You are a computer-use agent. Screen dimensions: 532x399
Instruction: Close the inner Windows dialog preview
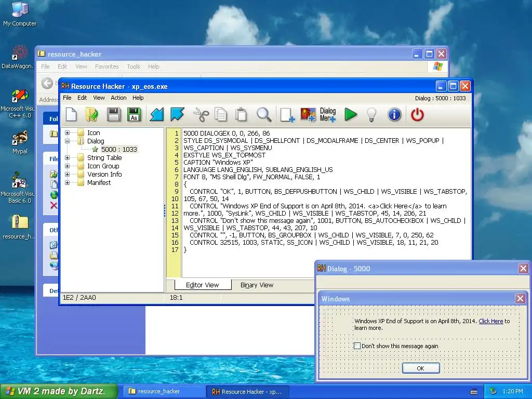520,299
